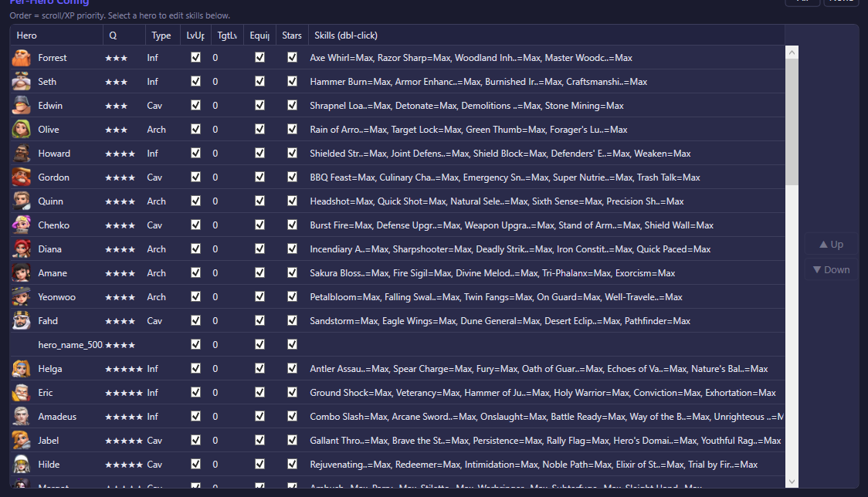Click the scrollbar down arrow

point(792,482)
